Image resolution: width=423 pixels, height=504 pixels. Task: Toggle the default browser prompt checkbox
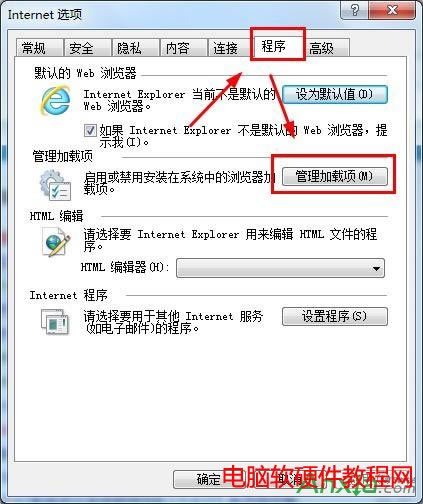[x=90, y=130]
